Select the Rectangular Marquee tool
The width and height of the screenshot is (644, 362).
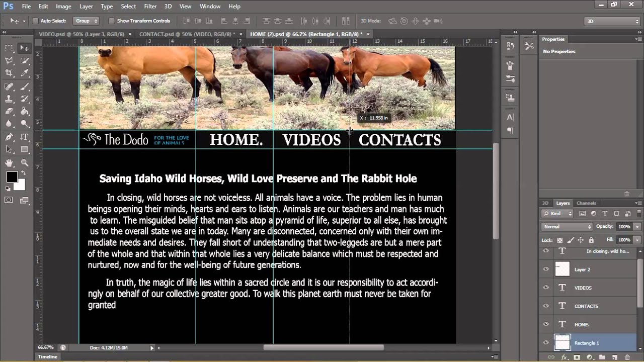(x=9, y=48)
